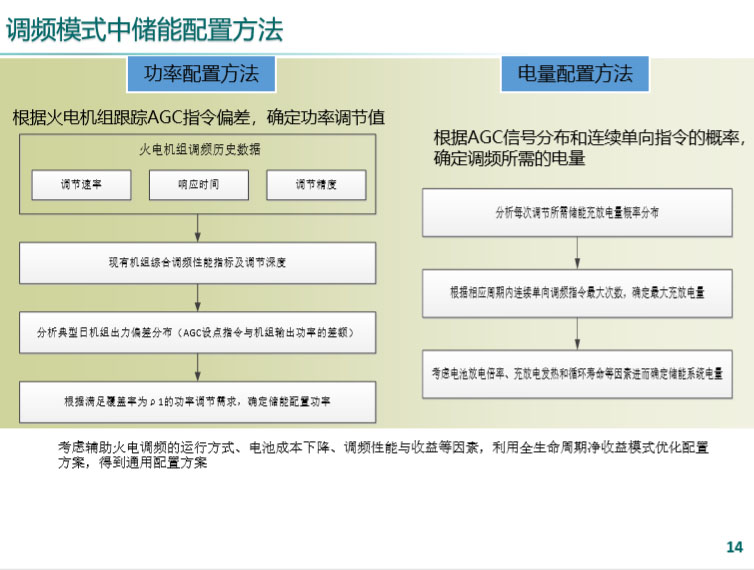Click the 确定储能配置功率 flowchart box
The image size is (754, 570).
[x=198, y=401]
